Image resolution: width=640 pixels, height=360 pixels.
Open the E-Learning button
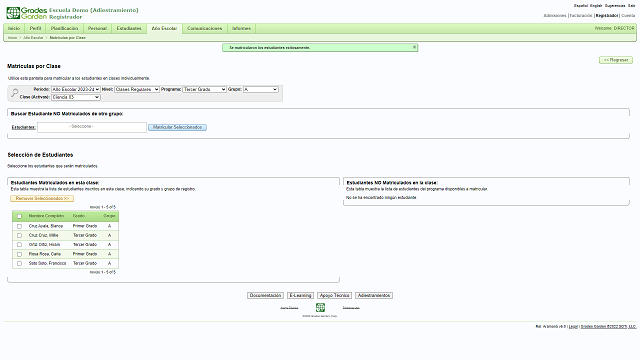[x=301, y=296]
